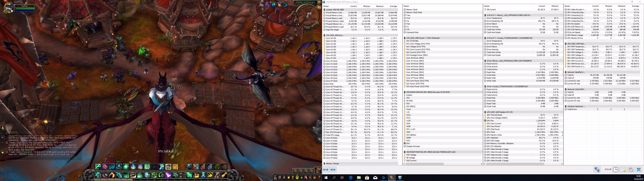Click the logging start sheet icon
Screen dimensions: 644x181
(623, 169)
